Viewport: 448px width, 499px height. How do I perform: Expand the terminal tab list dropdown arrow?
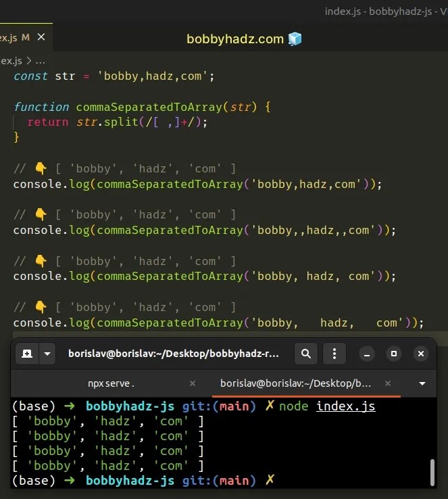pyautogui.click(x=422, y=384)
